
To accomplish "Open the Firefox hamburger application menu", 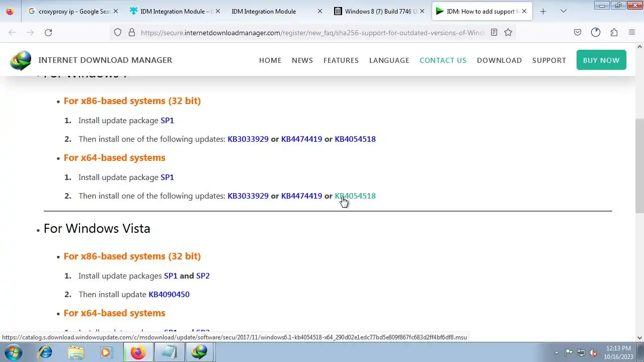I will 632,32.
